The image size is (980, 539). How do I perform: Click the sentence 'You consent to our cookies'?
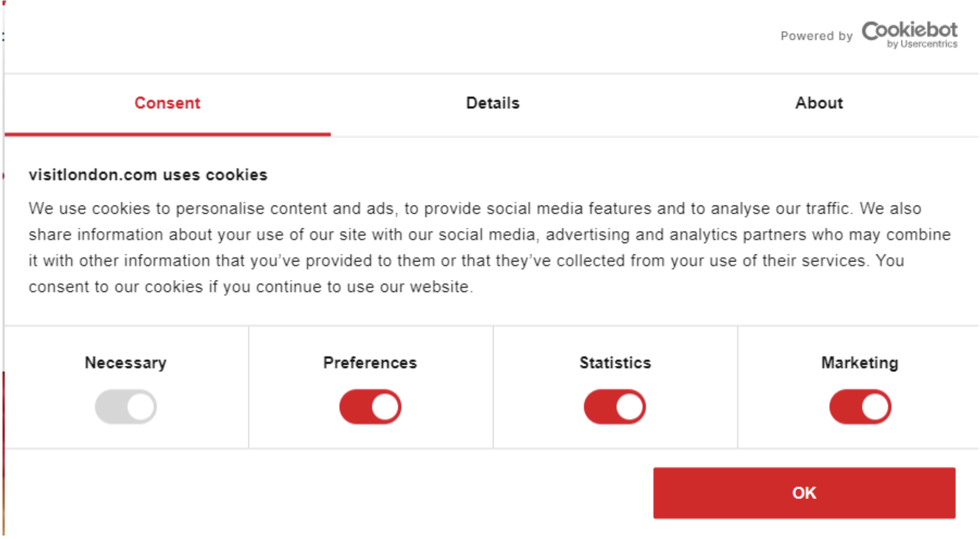[250, 287]
